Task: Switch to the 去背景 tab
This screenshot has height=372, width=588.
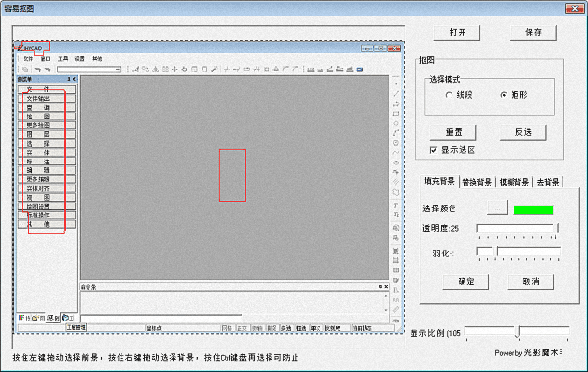Action: click(548, 182)
